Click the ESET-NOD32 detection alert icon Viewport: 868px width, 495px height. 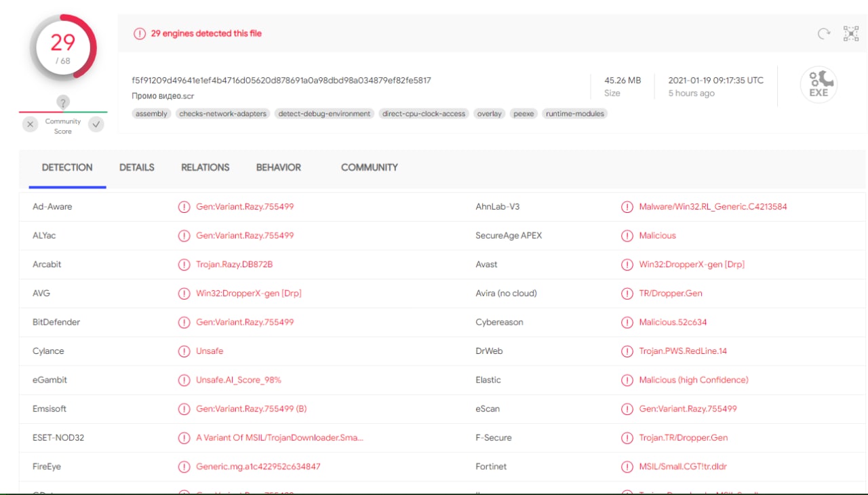point(184,438)
